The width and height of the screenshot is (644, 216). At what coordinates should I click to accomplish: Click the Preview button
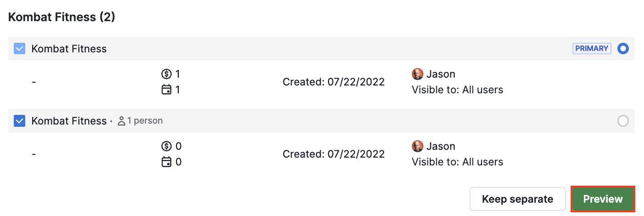[603, 199]
